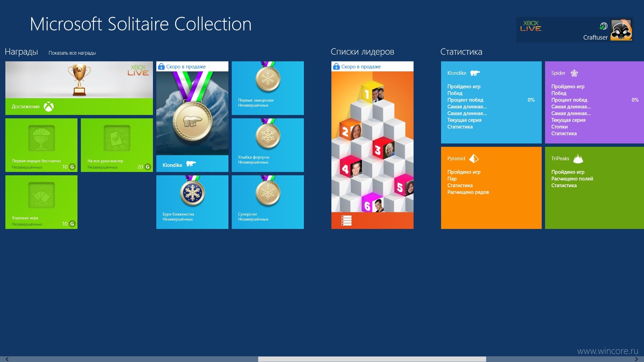
Task: Open Первые заморозки medal tile
Action: pos(268,88)
